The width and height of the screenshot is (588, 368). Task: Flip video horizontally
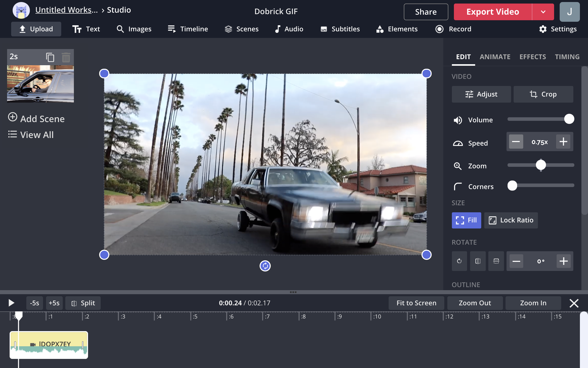[x=478, y=261]
